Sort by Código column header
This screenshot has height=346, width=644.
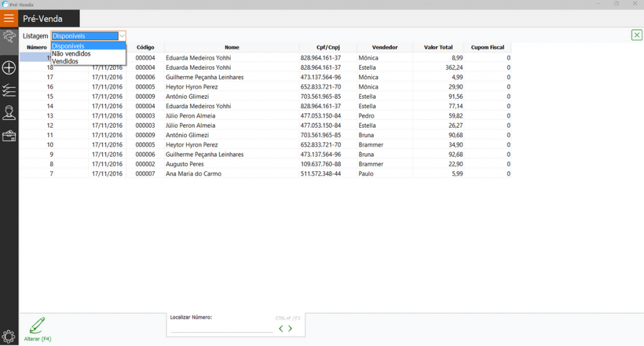pos(145,47)
